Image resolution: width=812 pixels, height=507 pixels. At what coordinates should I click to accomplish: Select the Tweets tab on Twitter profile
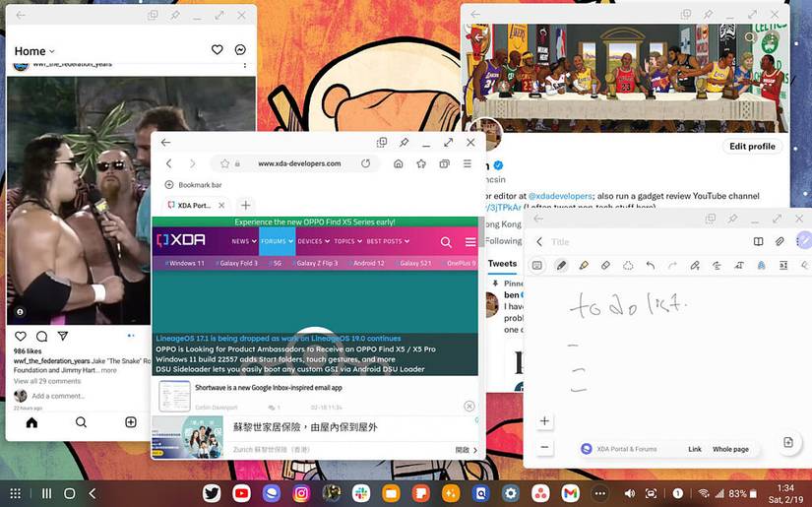502,264
